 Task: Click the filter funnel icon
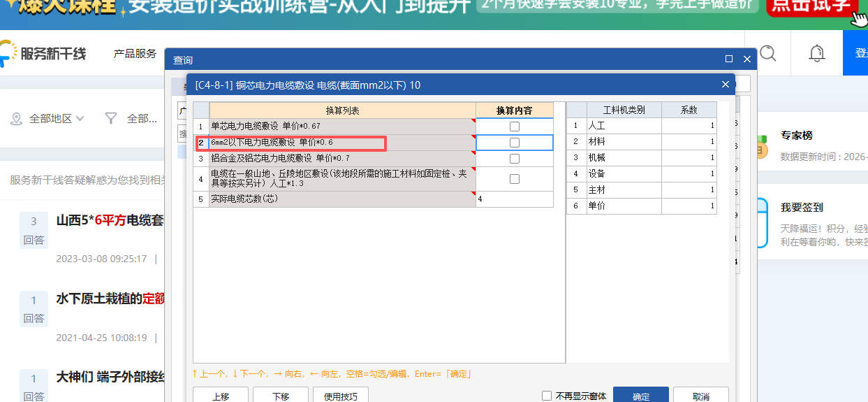click(x=110, y=119)
